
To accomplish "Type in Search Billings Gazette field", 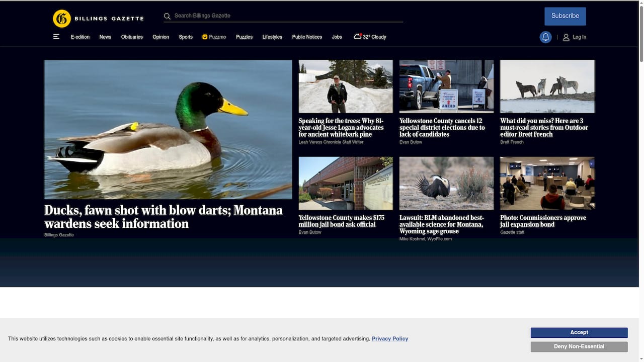I will click(287, 16).
